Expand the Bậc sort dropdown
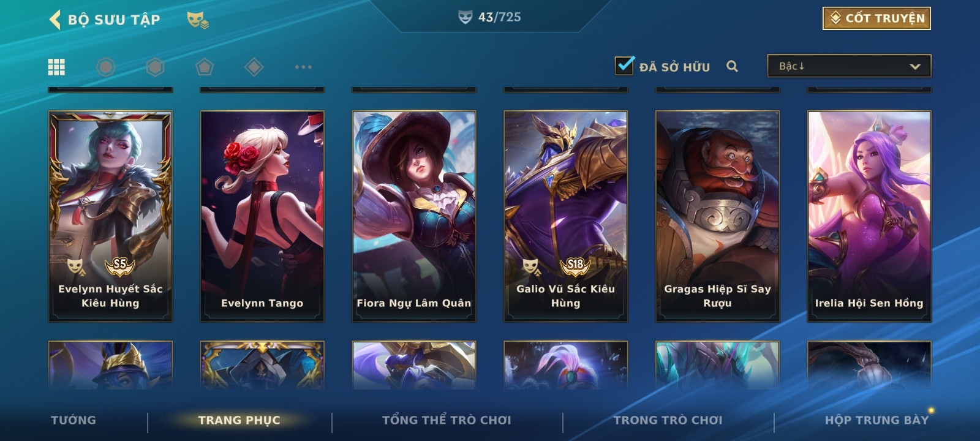This screenshot has width=980, height=441. pos(849,66)
